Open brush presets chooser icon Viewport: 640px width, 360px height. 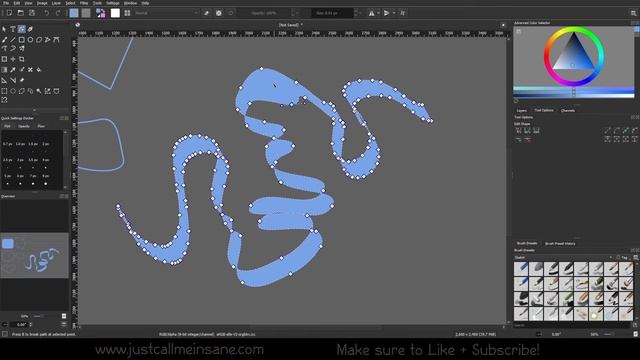(127, 13)
